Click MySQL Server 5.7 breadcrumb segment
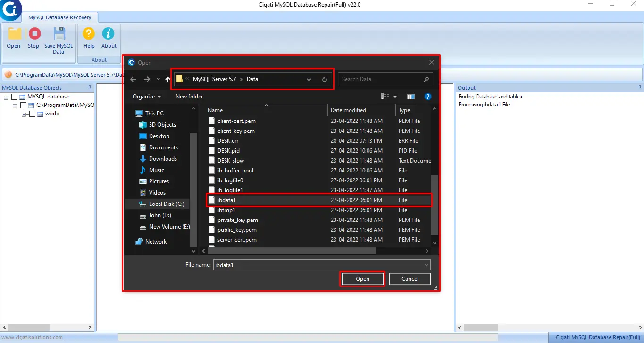Image resolution: width=644 pixels, height=343 pixels. (214, 79)
